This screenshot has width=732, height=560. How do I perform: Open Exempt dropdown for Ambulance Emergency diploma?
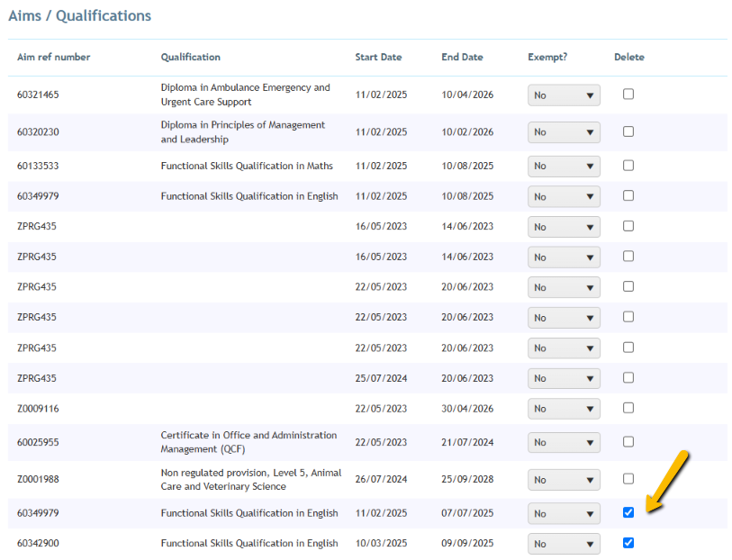tap(564, 95)
